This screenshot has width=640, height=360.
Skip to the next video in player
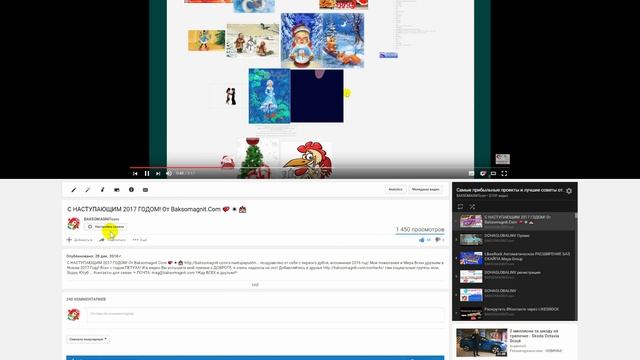coord(158,173)
